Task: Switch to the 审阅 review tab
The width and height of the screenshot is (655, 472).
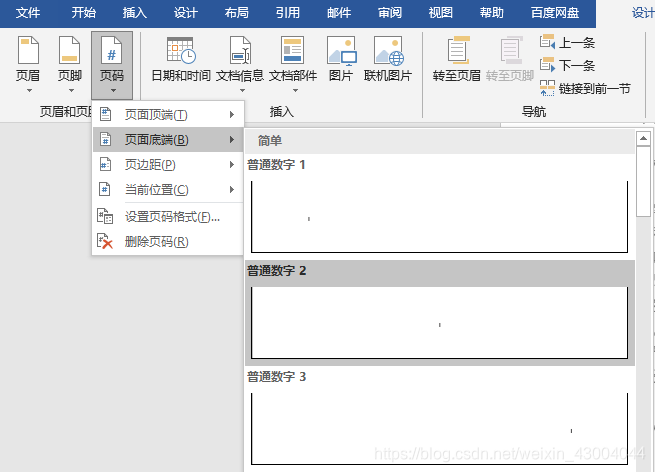Action: pyautogui.click(x=390, y=13)
